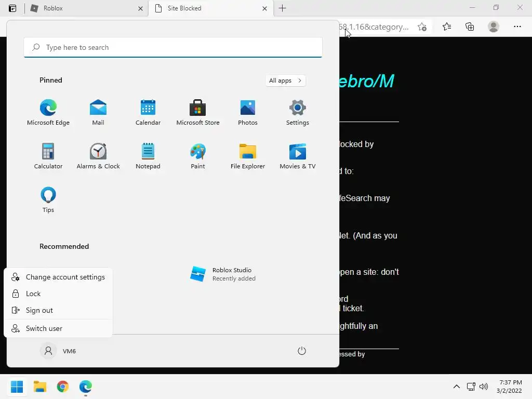Open Google Chrome from taskbar
Screen dimensions: 532x399
tap(63, 387)
